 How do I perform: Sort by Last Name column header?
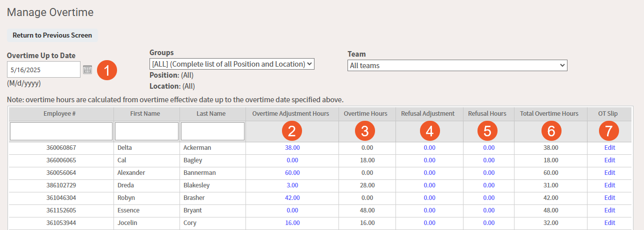(211, 114)
